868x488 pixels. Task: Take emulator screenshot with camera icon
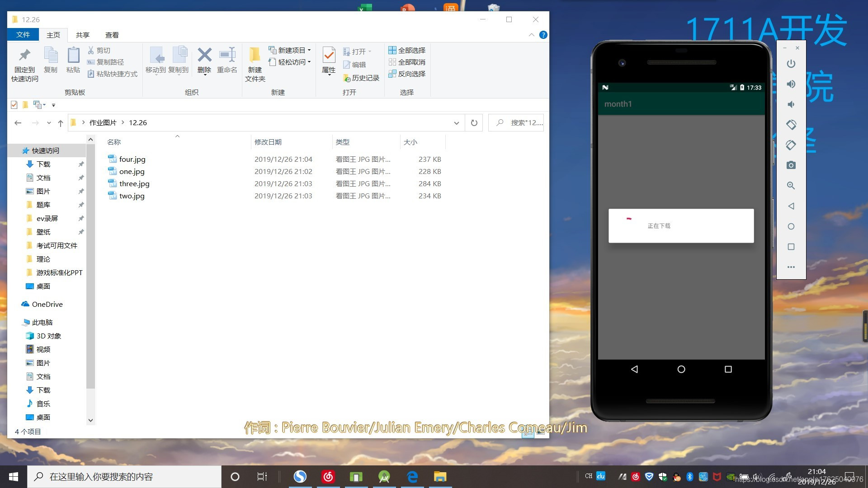click(x=791, y=165)
